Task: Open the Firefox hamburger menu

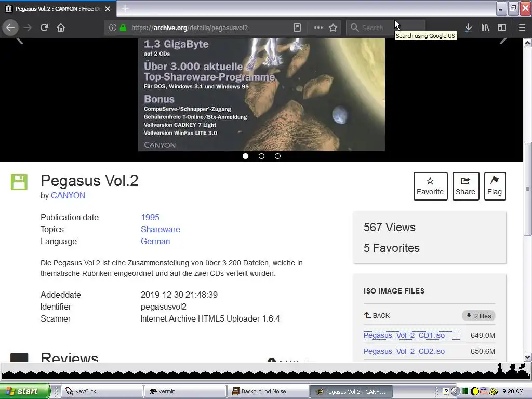Action: [522, 28]
